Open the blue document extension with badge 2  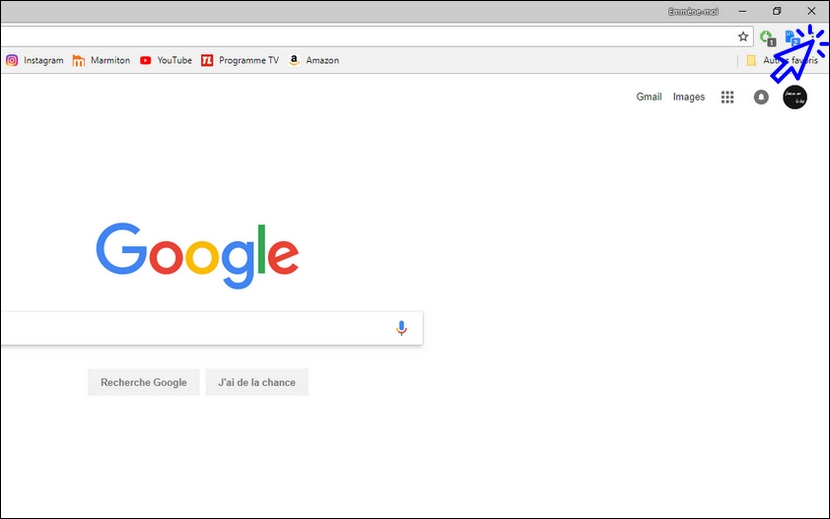[792, 38]
